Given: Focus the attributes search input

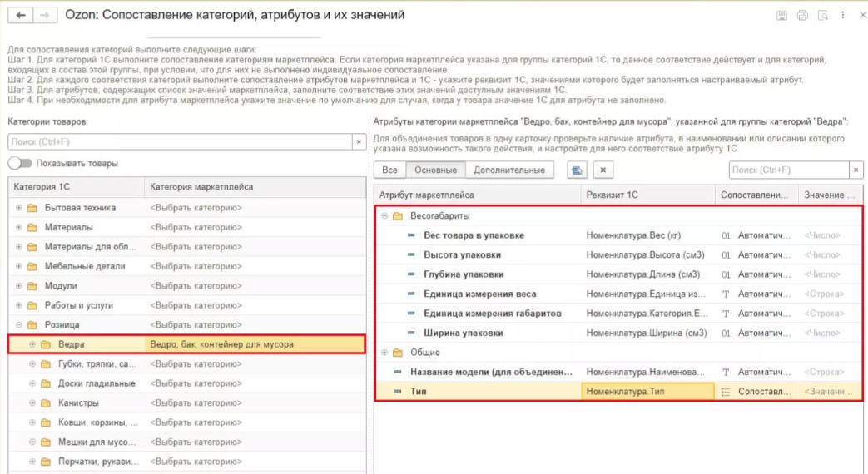Looking at the screenshot, I should (789, 170).
